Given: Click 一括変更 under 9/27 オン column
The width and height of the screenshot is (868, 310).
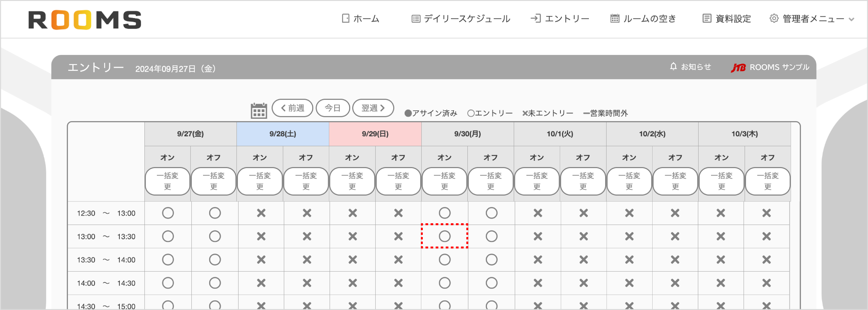Looking at the screenshot, I should [x=168, y=181].
